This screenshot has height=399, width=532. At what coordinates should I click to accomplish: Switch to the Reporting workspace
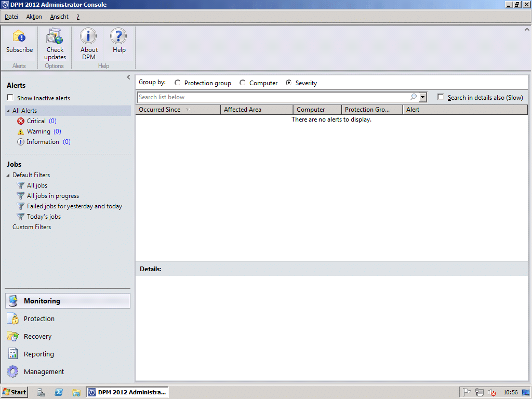pyautogui.click(x=68, y=354)
